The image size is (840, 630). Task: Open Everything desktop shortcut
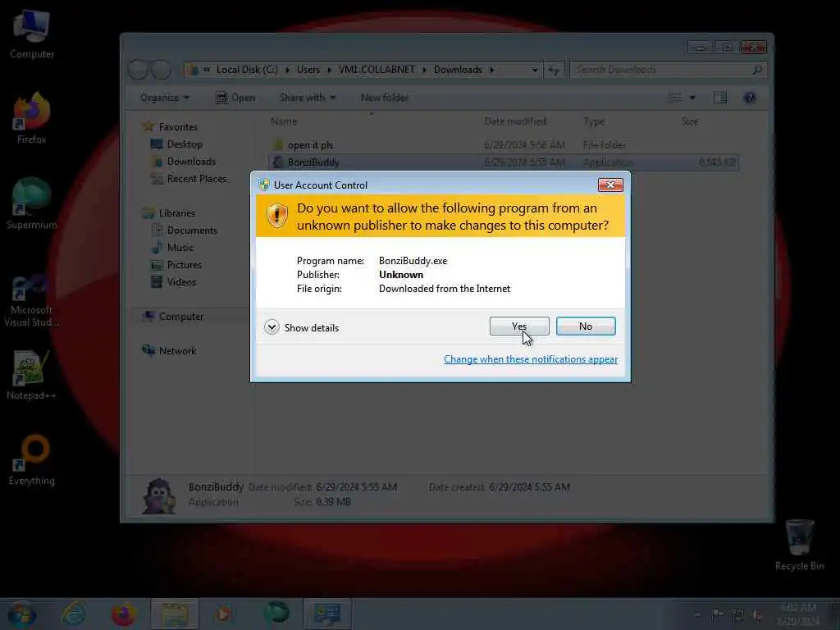pos(32,459)
